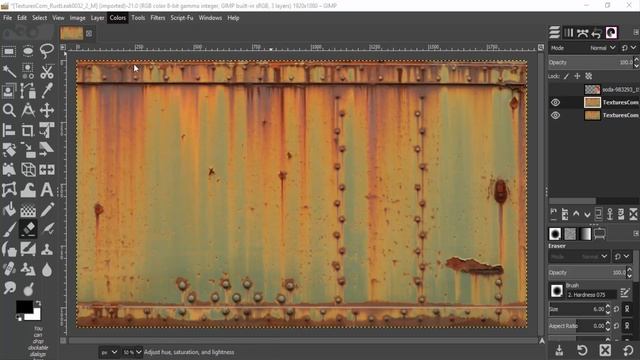This screenshot has height=360, width=640.
Task: Select the Scissors Select tool
Action: click(47, 71)
